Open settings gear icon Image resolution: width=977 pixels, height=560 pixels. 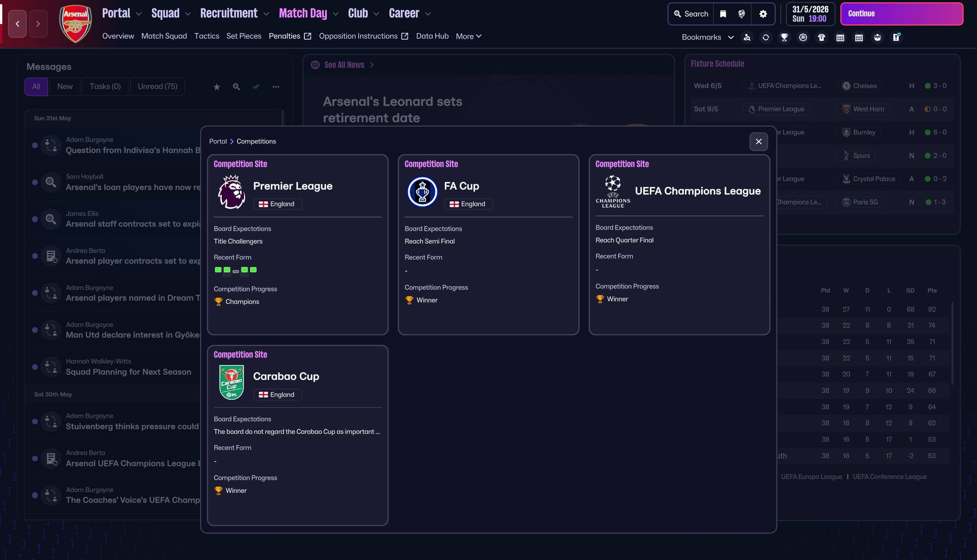pyautogui.click(x=763, y=14)
